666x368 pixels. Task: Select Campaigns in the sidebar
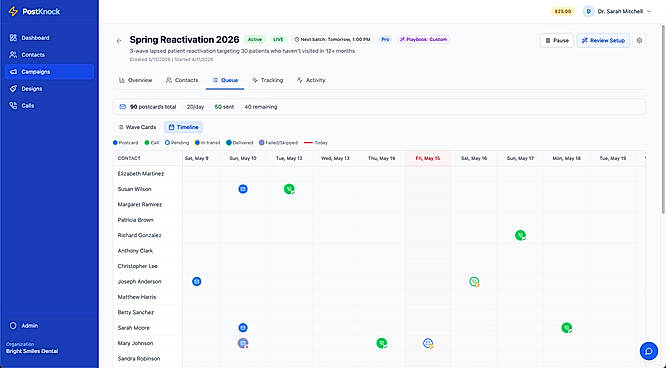[49, 72]
